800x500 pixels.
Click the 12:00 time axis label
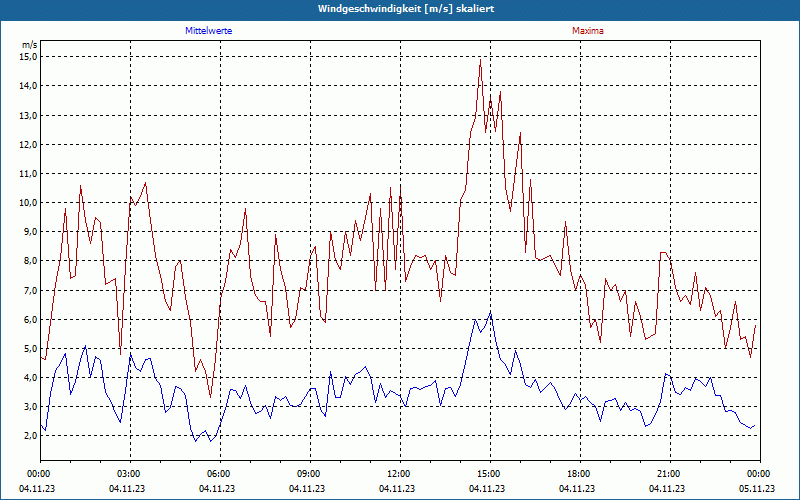tap(400, 474)
